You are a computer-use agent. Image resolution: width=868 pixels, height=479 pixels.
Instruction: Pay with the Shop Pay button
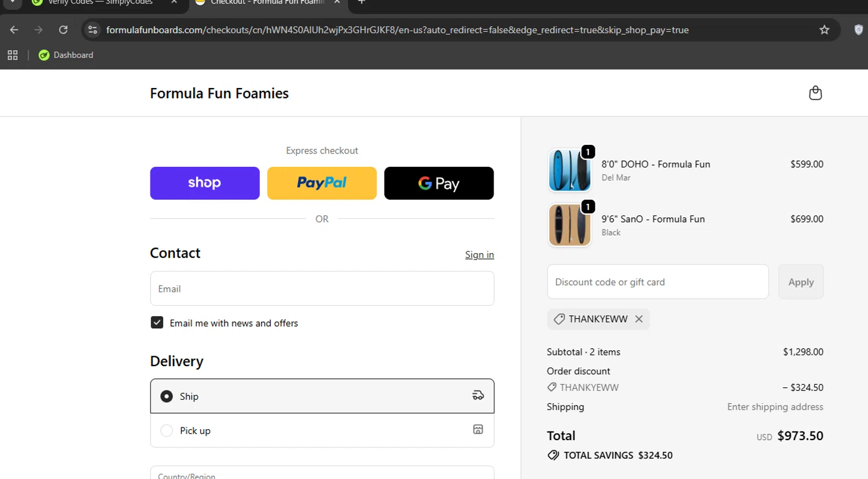205,183
